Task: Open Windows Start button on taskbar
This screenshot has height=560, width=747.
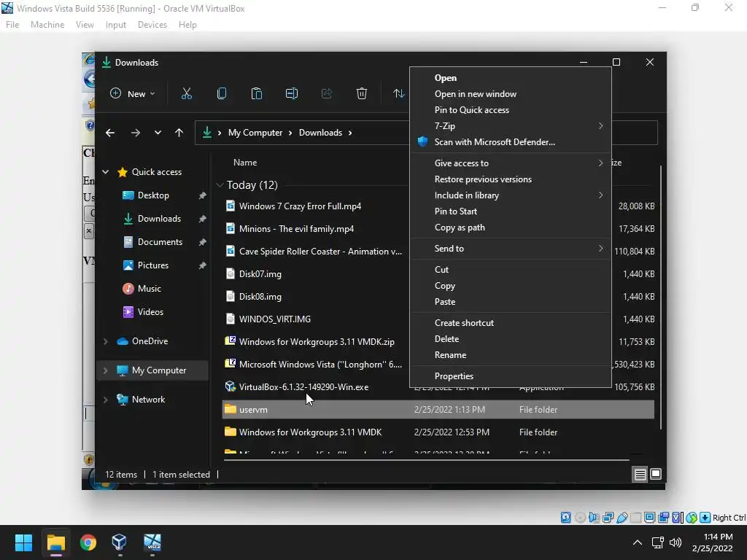Action: 23,542
